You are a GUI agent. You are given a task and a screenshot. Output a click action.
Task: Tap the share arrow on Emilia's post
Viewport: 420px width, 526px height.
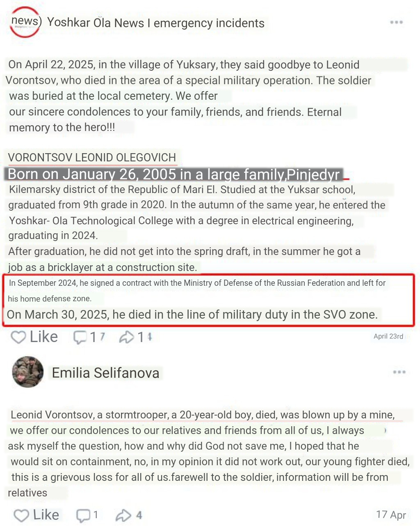(x=123, y=515)
